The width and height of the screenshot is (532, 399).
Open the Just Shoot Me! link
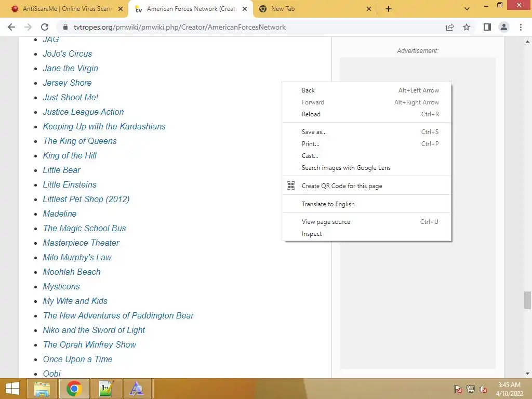click(70, 97)
